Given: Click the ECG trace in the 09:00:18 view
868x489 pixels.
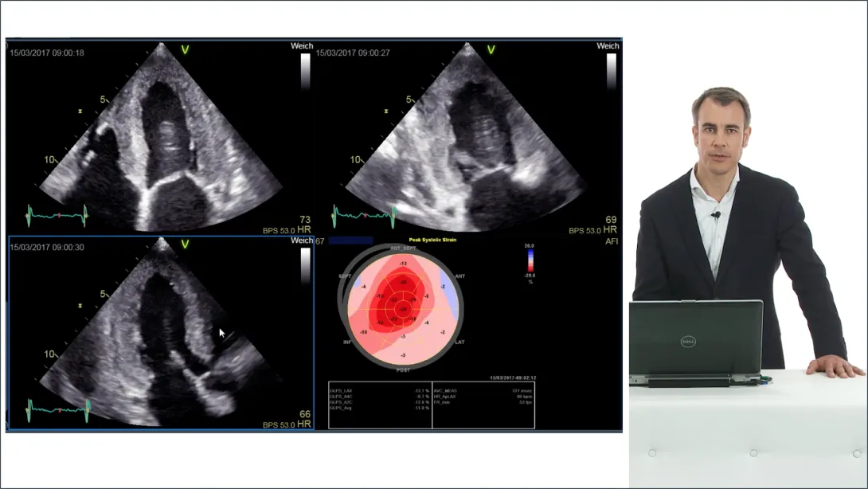Looking at the screenshot, I should pos(57,215).
